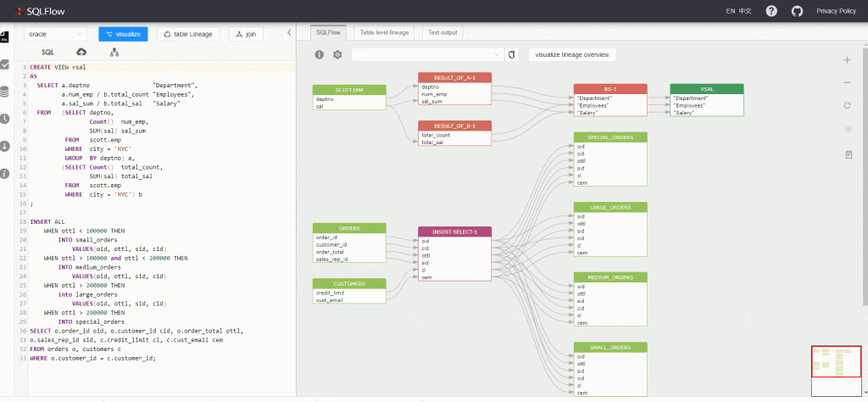This screenshot has width=868, height=402.
Task: Click the help question mark icon
Action: (771, 11)
